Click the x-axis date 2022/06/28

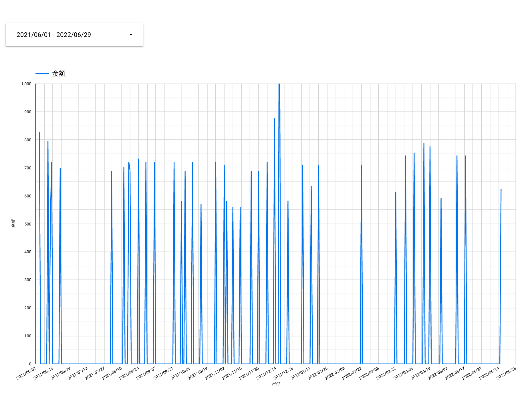[x=507, y=373]
